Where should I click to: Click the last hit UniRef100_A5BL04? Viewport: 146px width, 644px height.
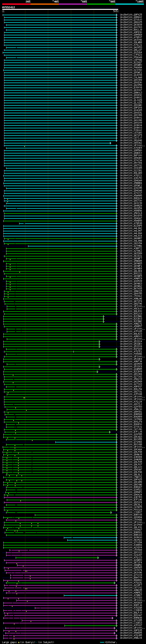131,638
